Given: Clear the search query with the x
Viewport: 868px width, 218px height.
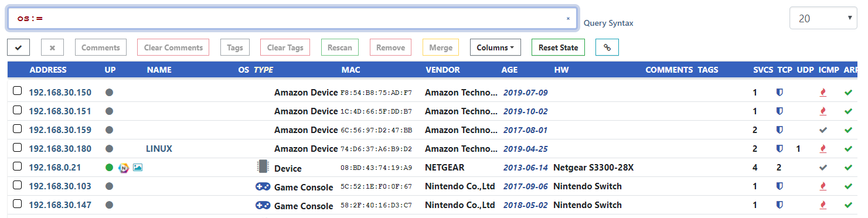Looking at the screenshot, I should pos(568,19).
